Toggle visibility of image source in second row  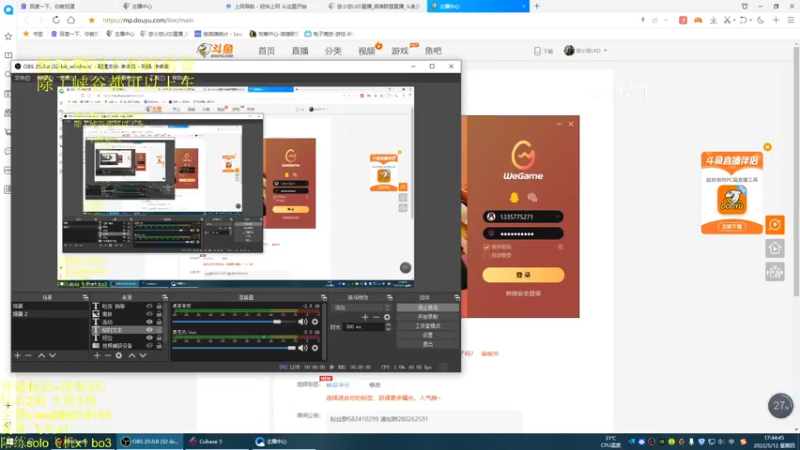tap(149, 314)
